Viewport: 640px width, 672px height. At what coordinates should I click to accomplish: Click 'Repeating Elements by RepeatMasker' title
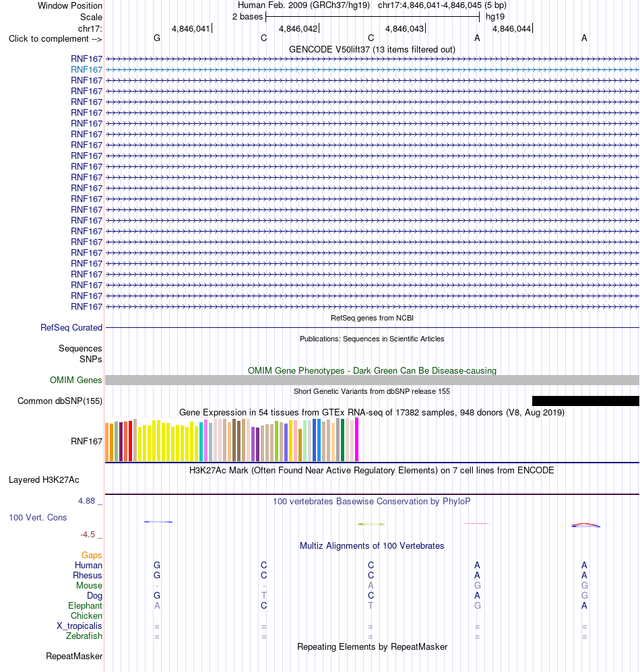pyautogui.click(x=372, y=646)
